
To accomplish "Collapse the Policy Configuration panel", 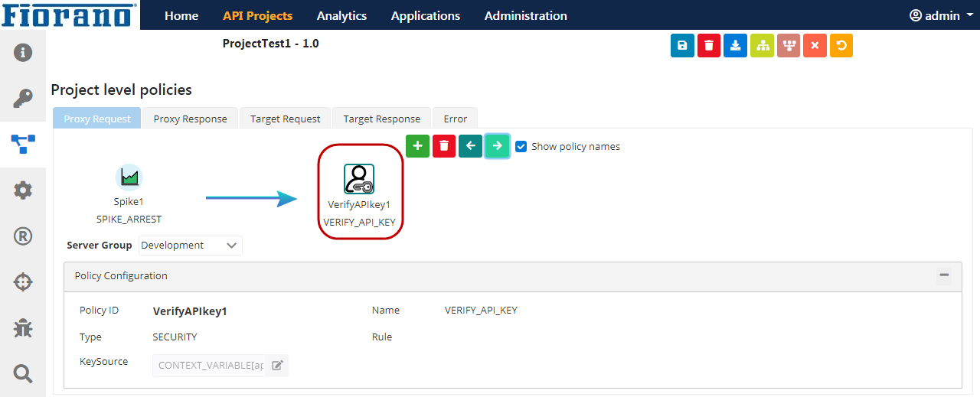I will [x=944, y=275].
